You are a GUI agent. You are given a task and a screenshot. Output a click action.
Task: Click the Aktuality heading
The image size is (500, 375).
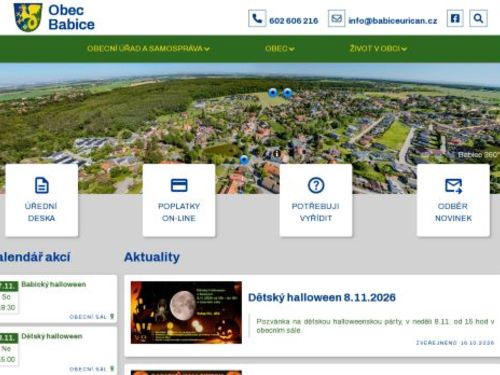tap(152, 257)
